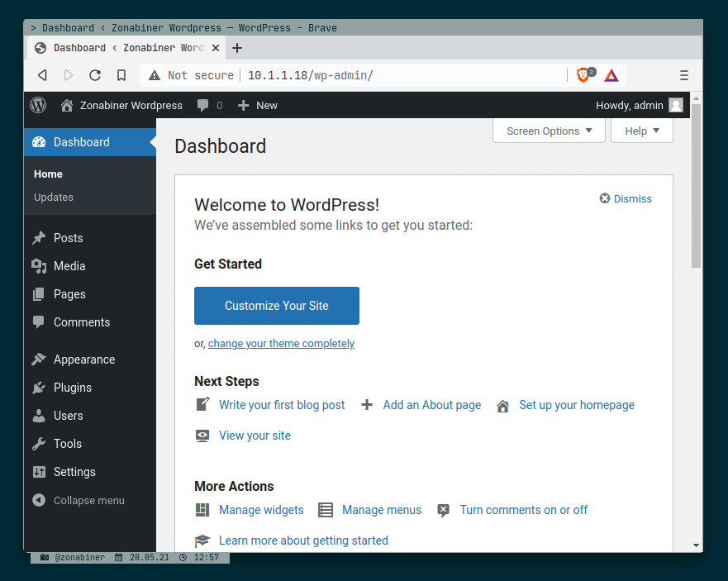Click the Brave Shields icon
The width and height of the screenshot is (728, 581).
tap(581, 74)
